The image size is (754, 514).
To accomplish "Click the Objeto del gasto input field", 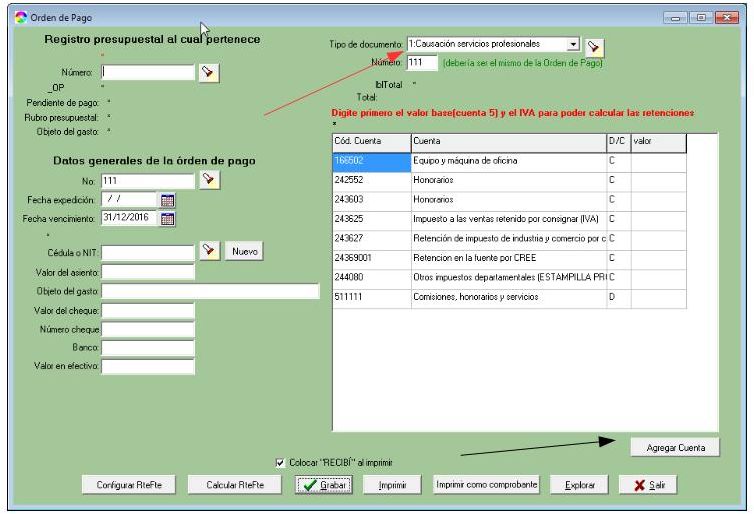I will pyautogui.click(x=210, y=291).
